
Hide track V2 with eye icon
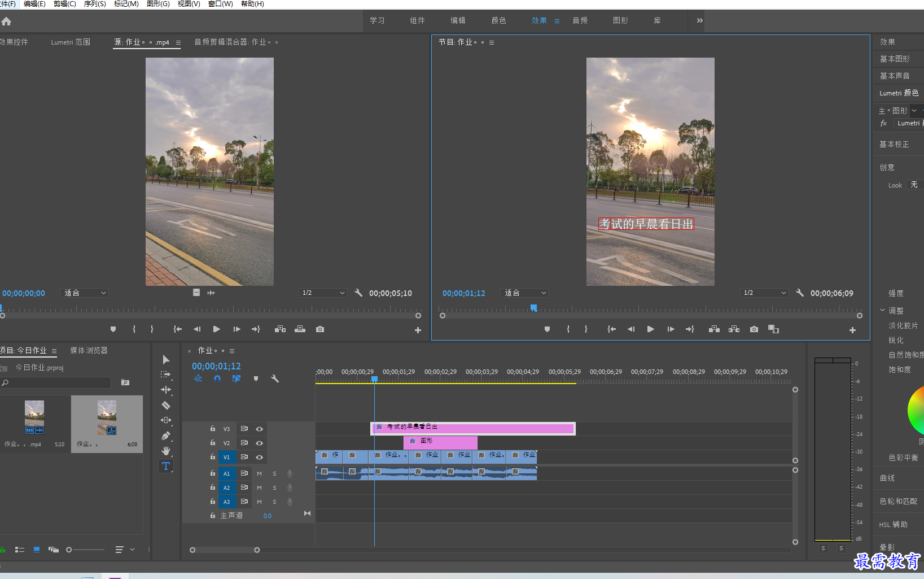[x=259, y=443]
